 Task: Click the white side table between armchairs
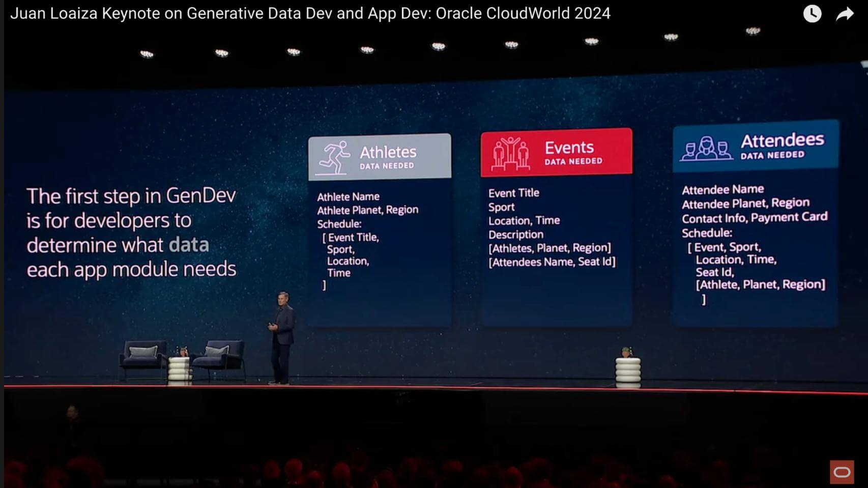pyautogui.click(x=180, y=368)
